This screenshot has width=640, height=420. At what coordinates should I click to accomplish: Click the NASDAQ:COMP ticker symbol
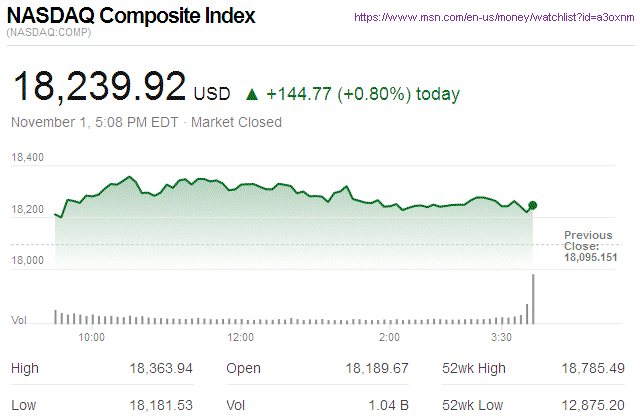pyautogui.click(x=48, y=35)
